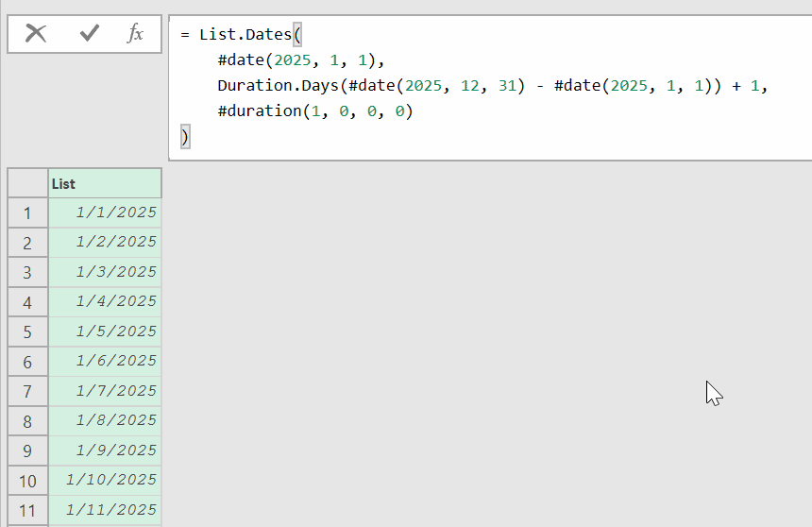The width and height of the screenshot is (812, 527).
Task: Select row number 6 header
Action: pyautogui.click(x=27, y=362)
